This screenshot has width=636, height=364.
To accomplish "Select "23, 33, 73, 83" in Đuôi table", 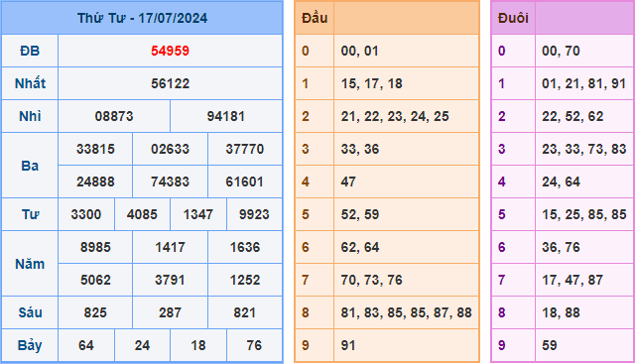I will point(584,149).
